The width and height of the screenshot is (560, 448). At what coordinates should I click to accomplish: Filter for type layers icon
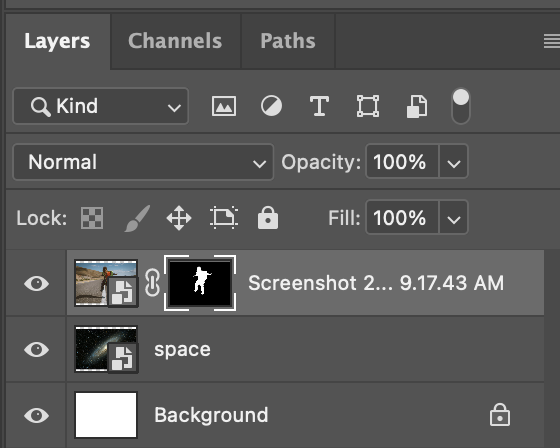319,106
